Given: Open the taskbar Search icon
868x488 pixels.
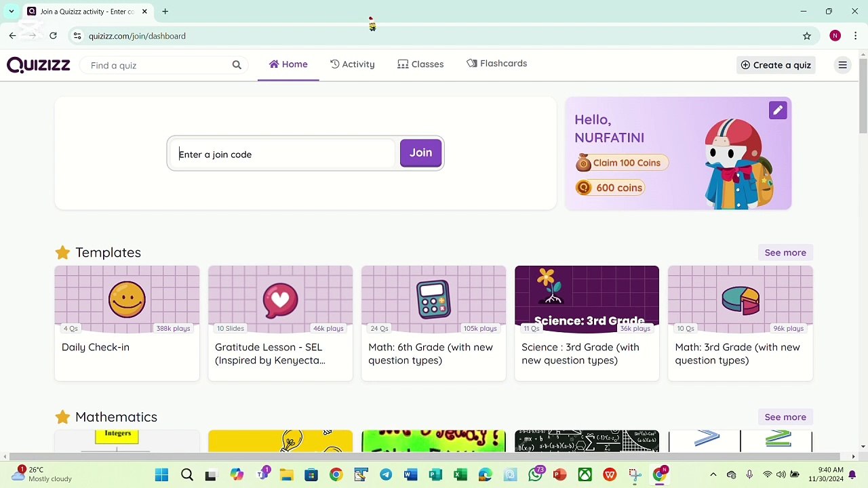Looking at the screenshot, I should [x=187, y=475].
